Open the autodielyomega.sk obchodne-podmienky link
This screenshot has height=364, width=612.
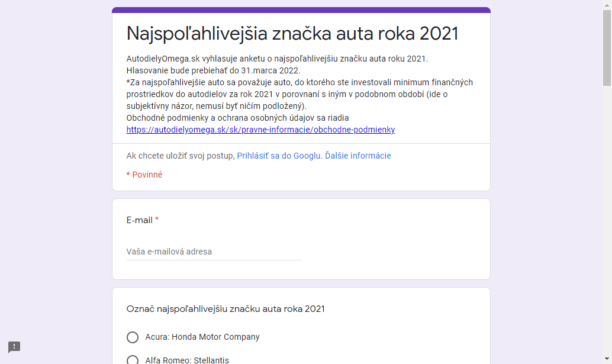point(260,130)
